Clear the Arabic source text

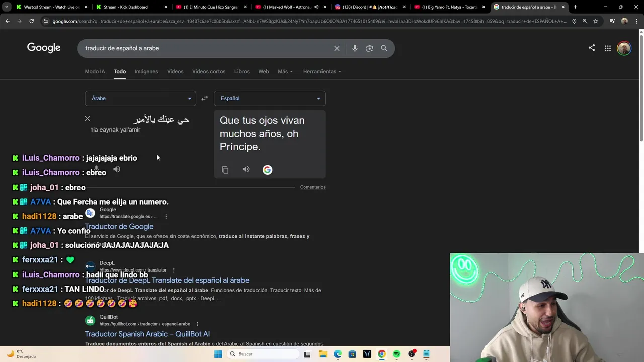(87, 119)
